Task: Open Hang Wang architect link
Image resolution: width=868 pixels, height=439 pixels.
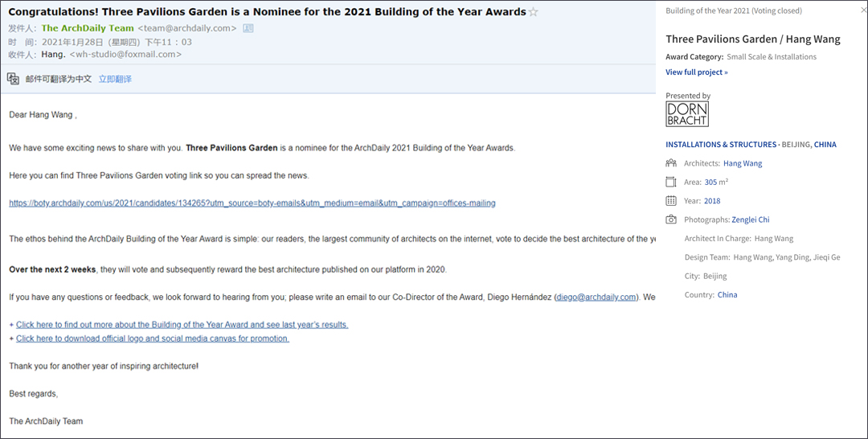Action: pos(743,163)
